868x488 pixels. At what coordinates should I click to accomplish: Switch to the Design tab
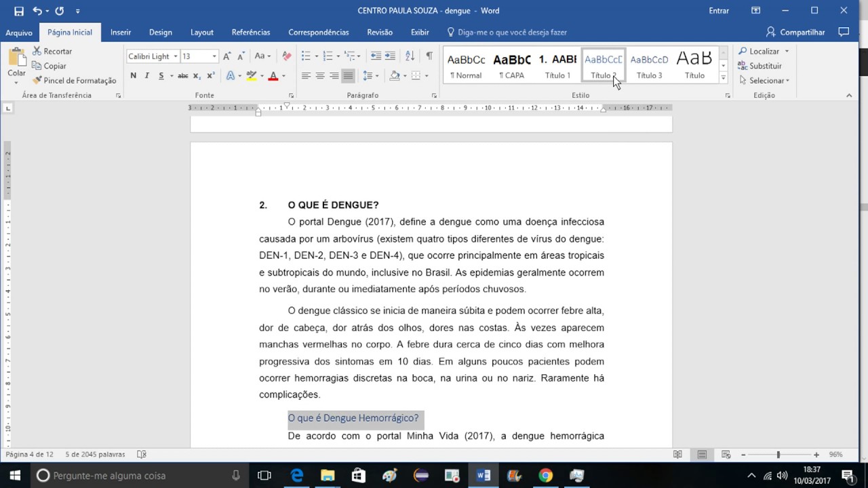(x=161, y=32)
